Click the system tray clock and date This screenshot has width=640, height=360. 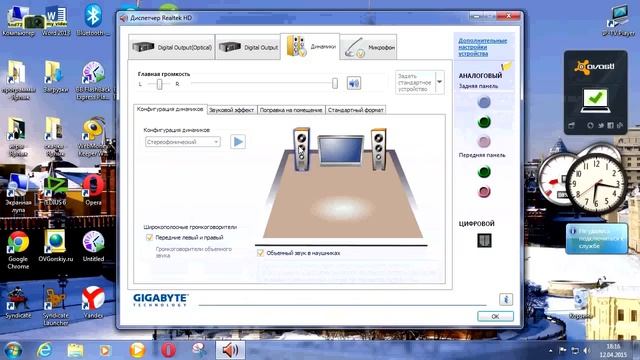pyautogui.click(x=613, y=351)
